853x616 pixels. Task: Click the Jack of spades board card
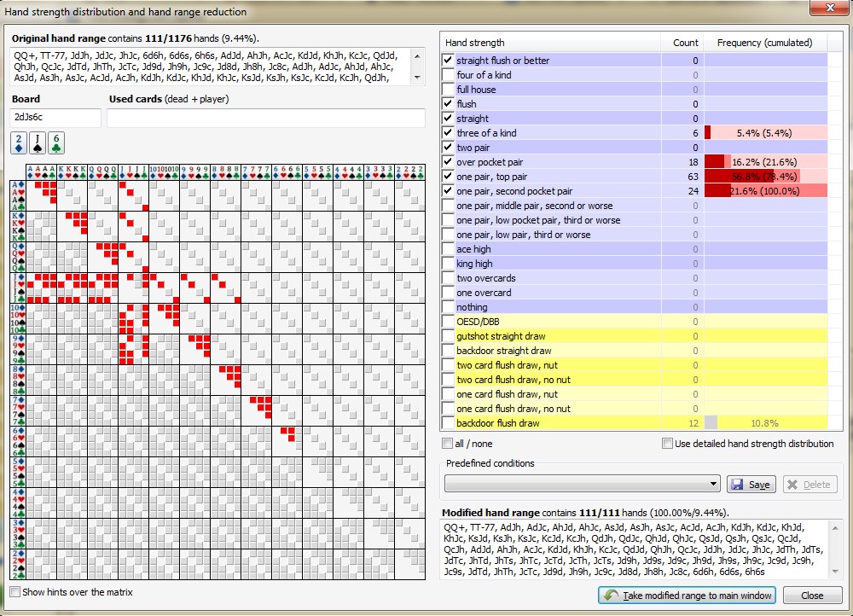click(38, 142)
